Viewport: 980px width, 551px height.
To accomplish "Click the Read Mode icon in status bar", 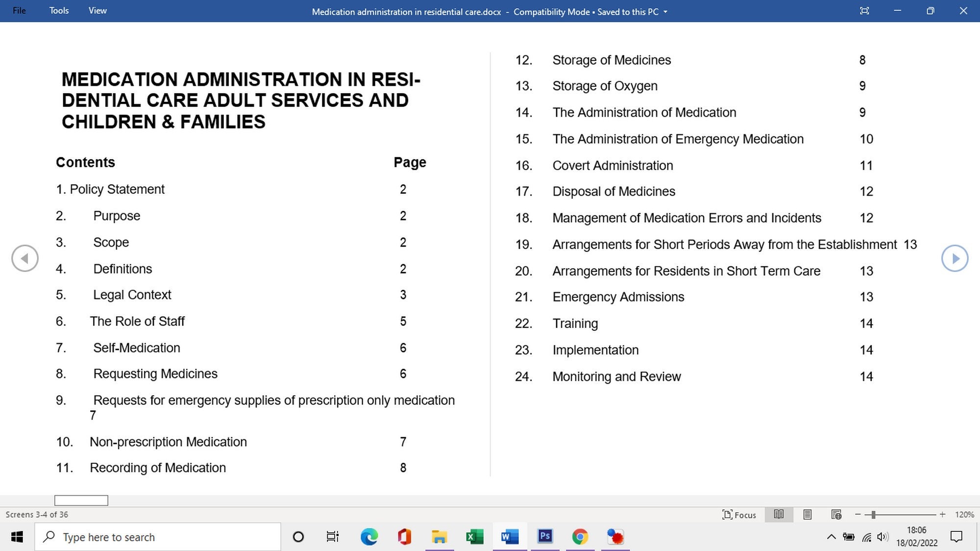I will tap(779, 515).
